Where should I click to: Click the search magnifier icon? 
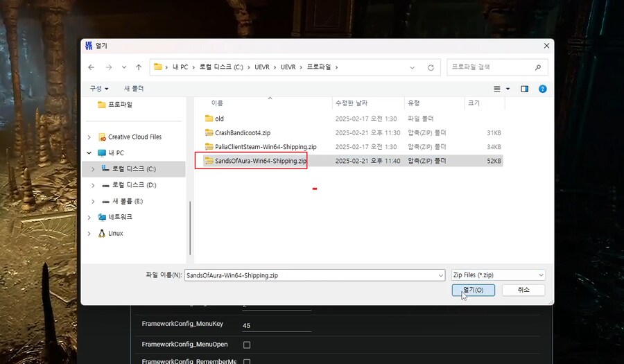[x=538, y=67]
